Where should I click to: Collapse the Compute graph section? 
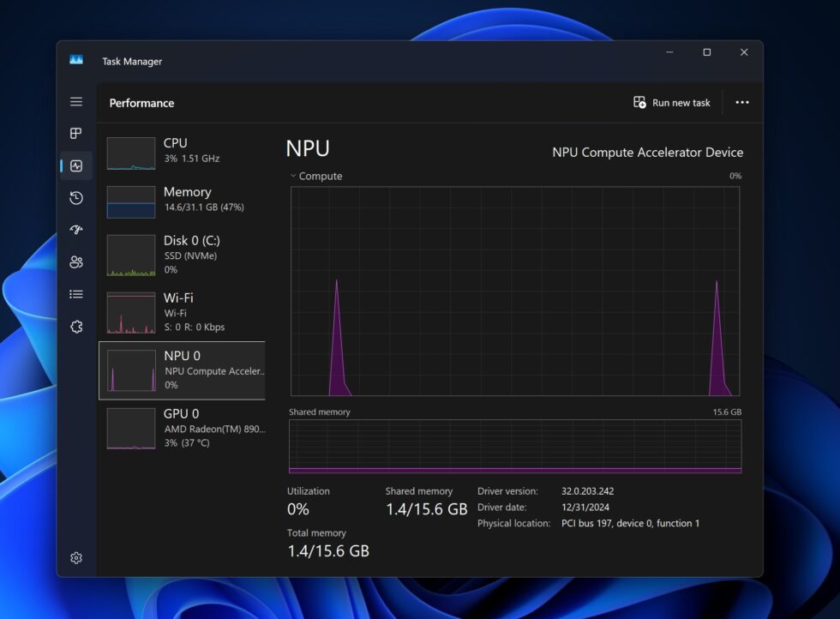click(x=294, y=176)
